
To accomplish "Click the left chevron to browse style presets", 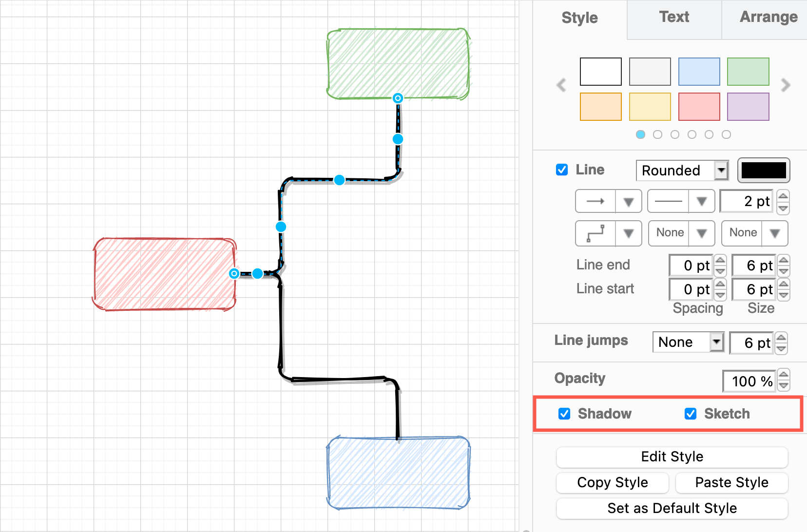I will [561, 85].
